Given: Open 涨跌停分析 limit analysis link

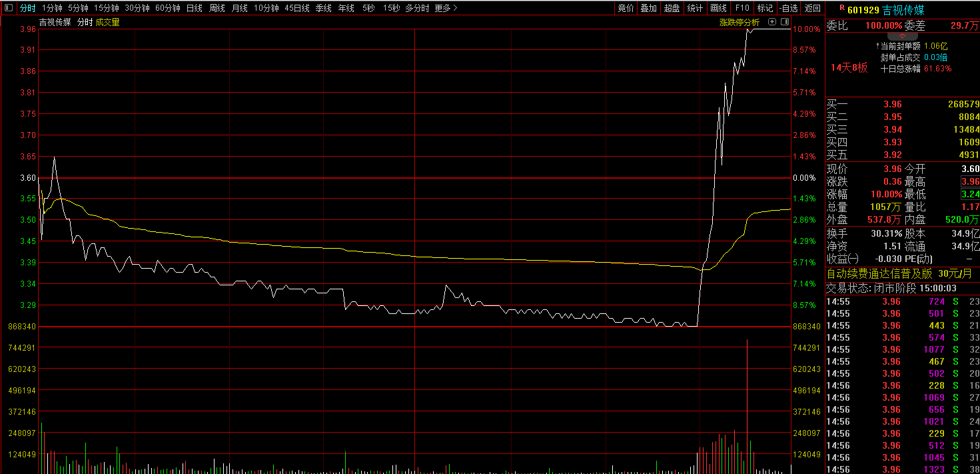Looking at the screenshot, I should 739,22.
